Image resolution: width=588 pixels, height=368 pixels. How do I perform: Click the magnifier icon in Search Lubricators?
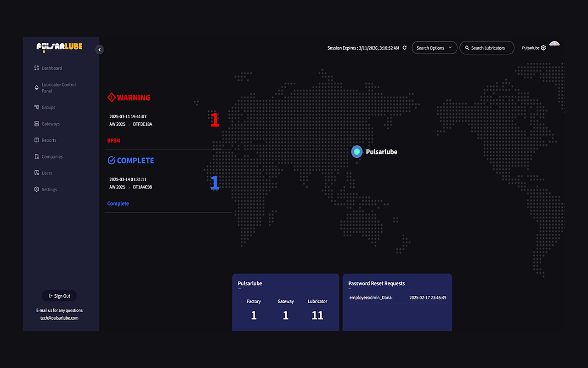pos(467,48)
